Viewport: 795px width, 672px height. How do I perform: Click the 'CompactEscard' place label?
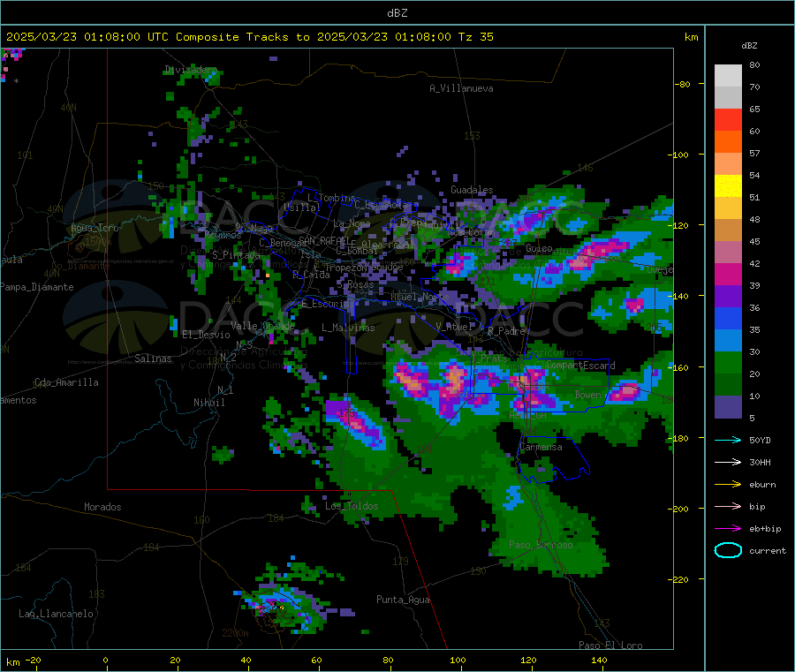pyautogui.click(x=580, y=365)
